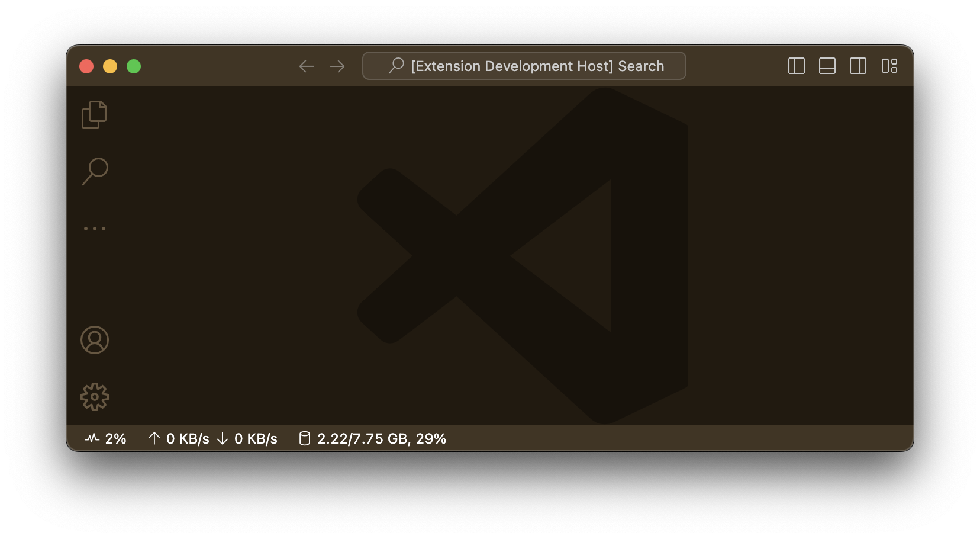Click the network speed indicator in the status bar
This screenshot has width=980, height=539.
pos(213,438)
